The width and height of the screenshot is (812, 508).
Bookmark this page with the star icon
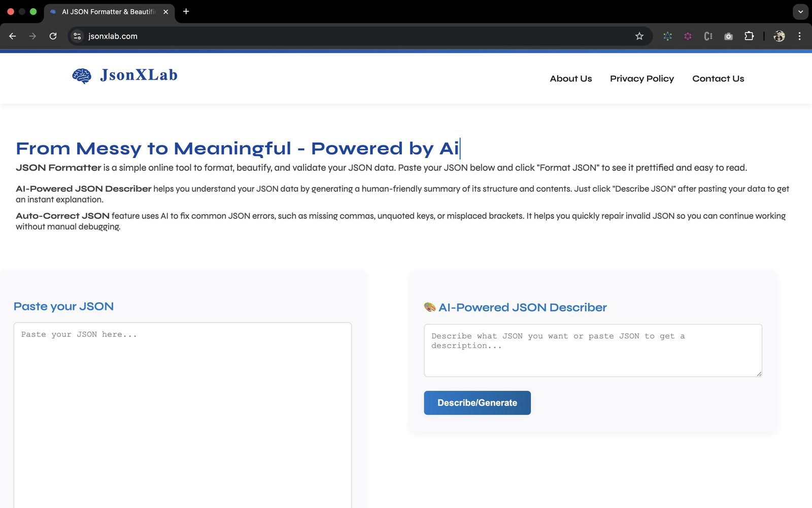tap(639, 36)
